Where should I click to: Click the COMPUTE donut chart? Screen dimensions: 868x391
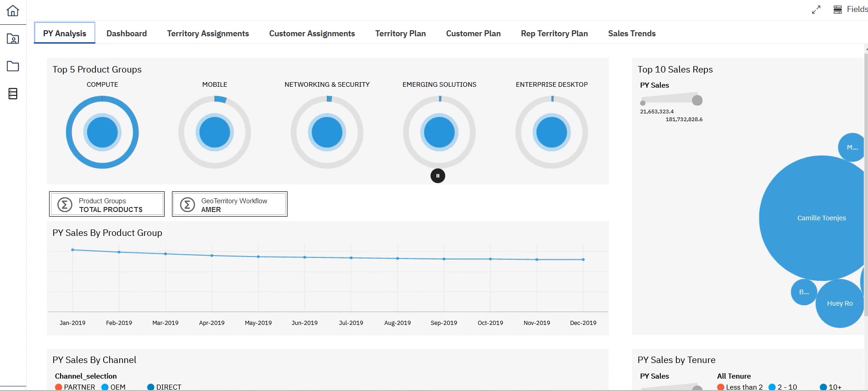coord(102,132)
